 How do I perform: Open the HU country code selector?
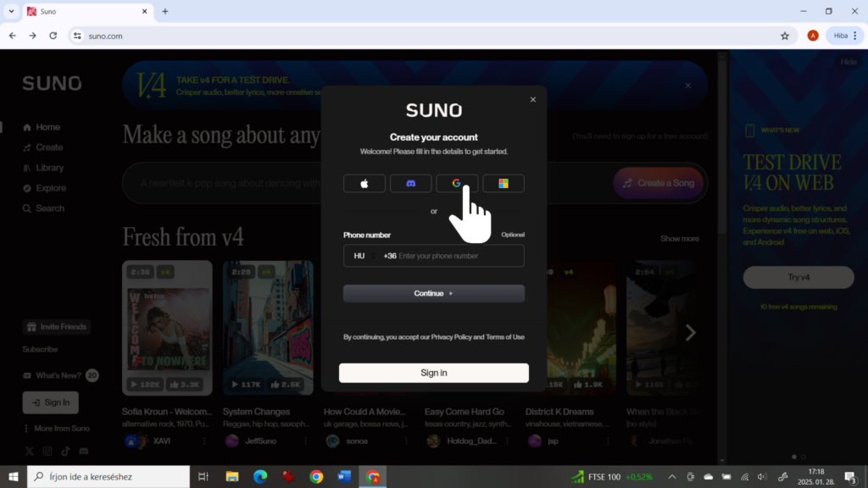[361, 256]
